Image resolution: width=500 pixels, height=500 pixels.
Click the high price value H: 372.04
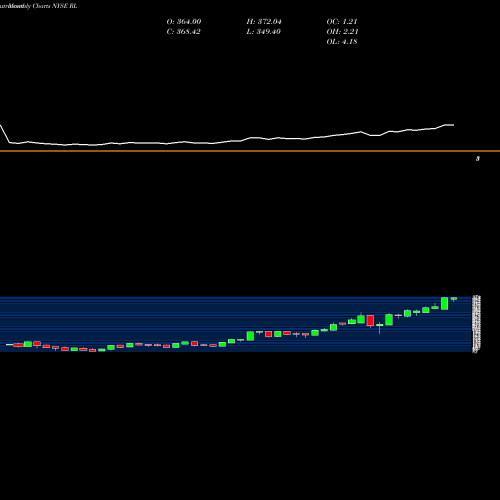point(264,22)
